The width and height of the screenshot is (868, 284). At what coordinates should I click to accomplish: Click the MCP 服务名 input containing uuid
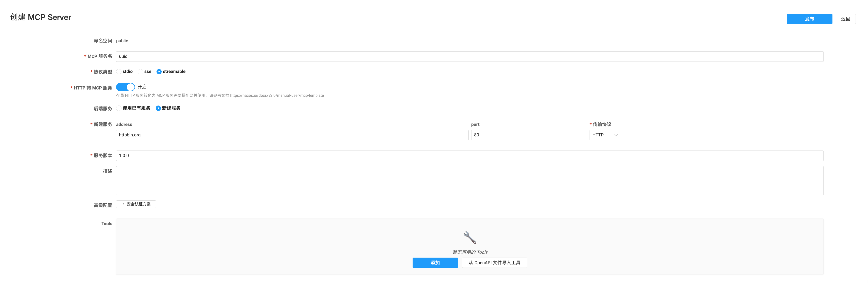(469, 56)
